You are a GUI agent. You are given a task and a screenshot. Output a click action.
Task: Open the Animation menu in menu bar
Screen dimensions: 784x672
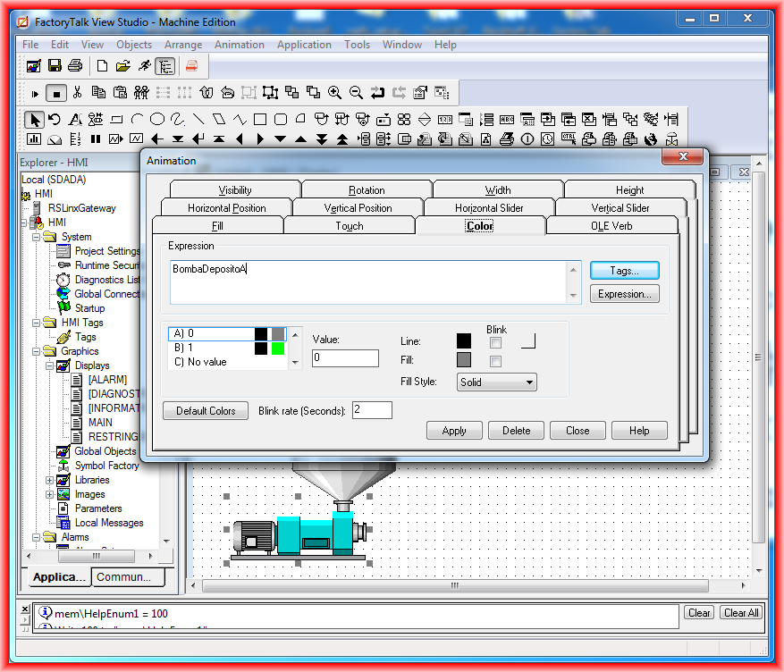tap(239, 45)
